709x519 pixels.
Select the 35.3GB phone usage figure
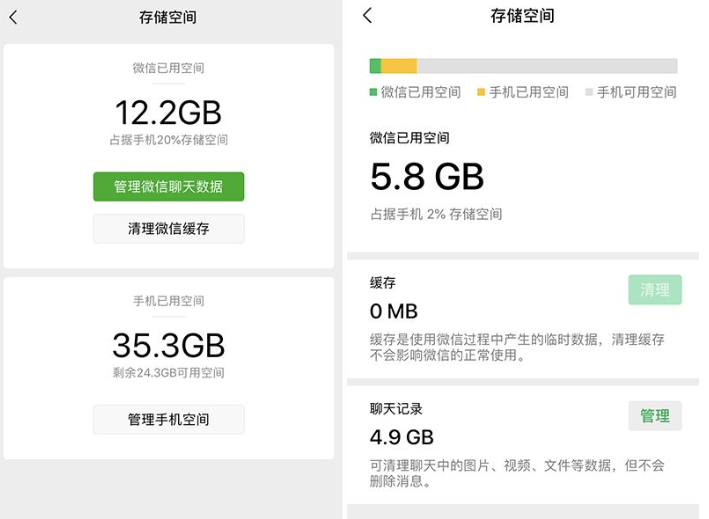pyautogui.click(x=168, y=345)
